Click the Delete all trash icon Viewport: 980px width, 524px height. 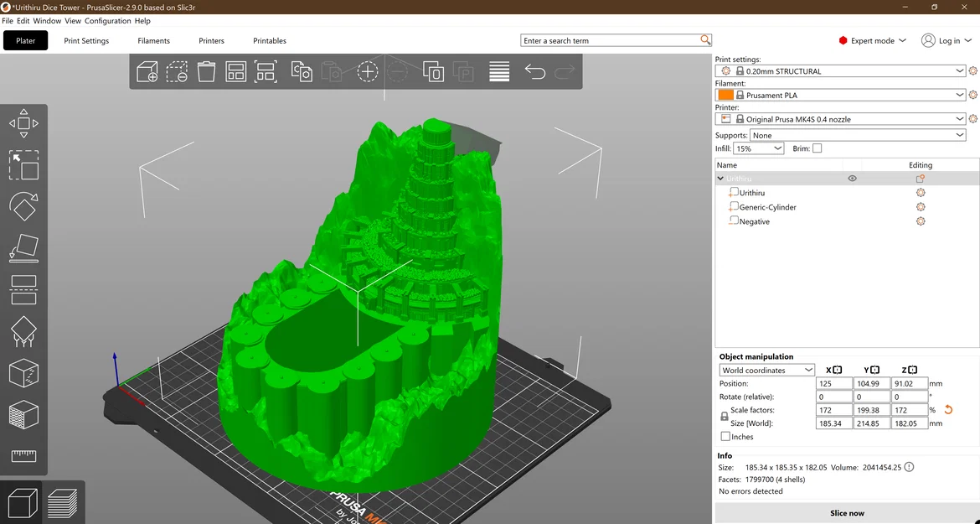point(206,71)
